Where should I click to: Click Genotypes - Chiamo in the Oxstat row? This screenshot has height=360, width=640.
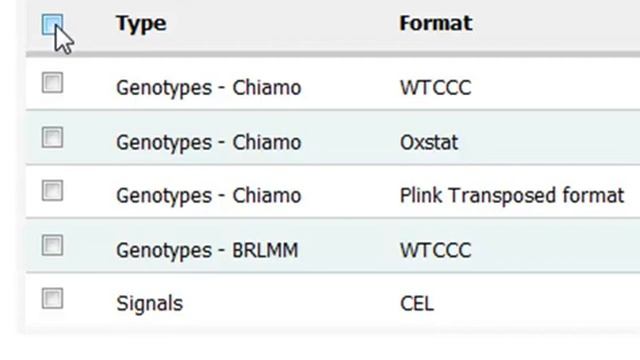[209, 142]
